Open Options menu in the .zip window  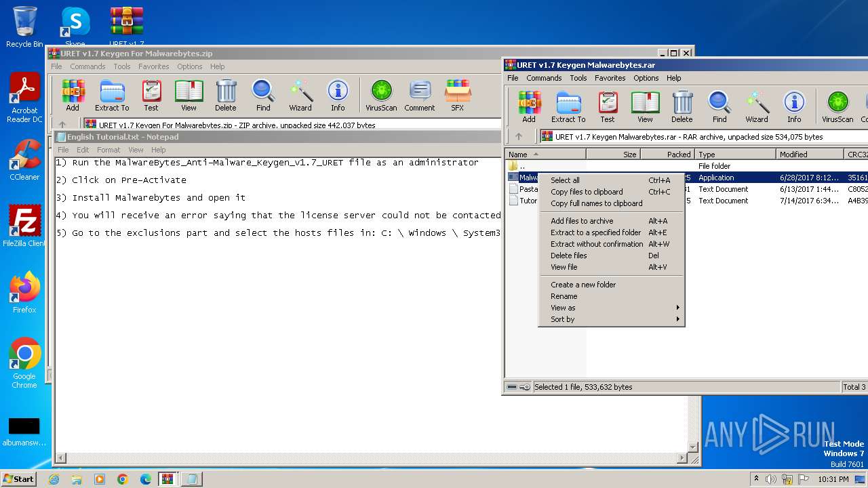point(190,66)
